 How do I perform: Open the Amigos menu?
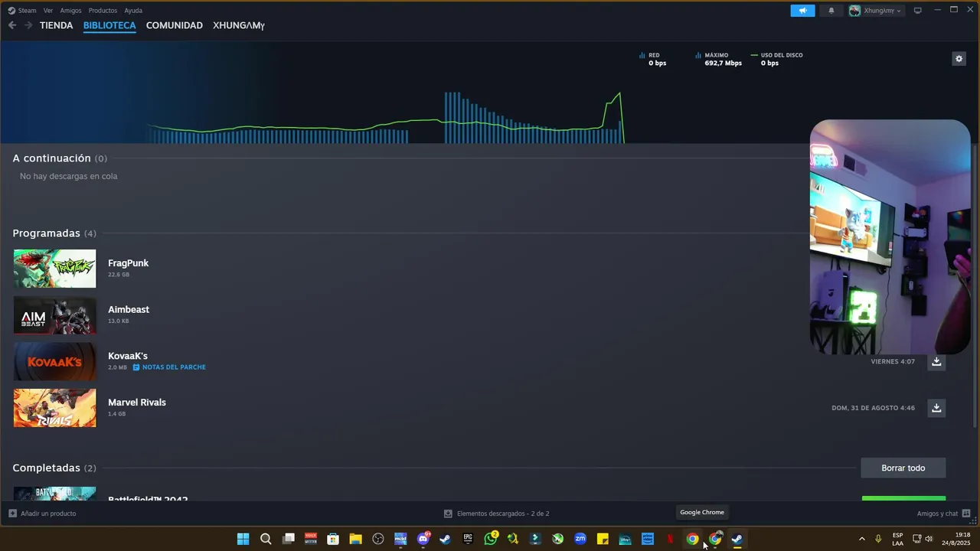[x=70, y=11]
